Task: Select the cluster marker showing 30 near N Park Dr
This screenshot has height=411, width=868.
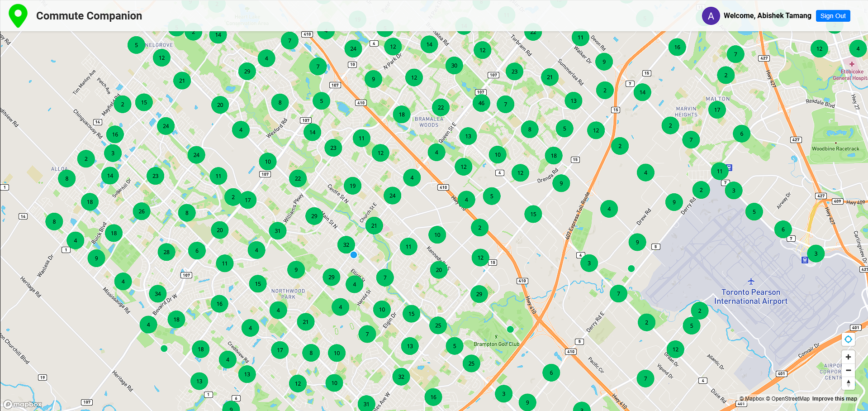Action: [x=454, y=65]
